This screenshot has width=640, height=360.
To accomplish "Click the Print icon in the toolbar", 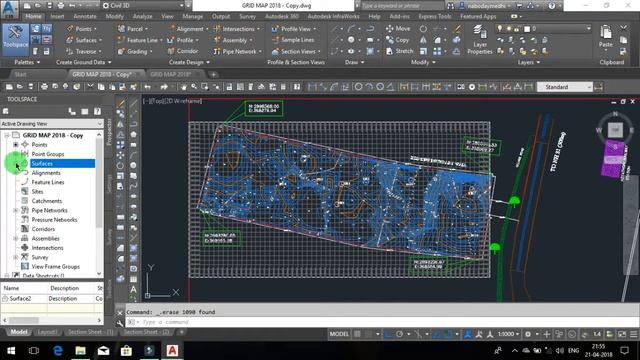I will 44,87.
